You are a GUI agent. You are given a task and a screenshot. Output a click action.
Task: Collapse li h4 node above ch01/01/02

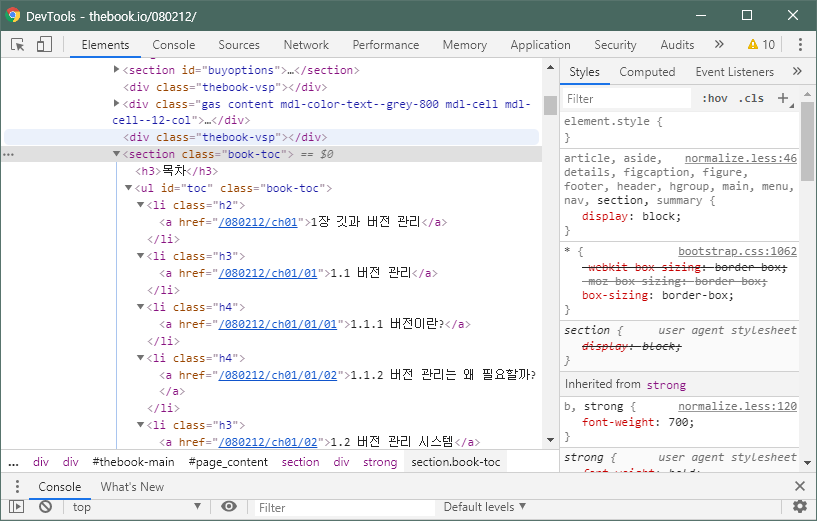[141, 358]
